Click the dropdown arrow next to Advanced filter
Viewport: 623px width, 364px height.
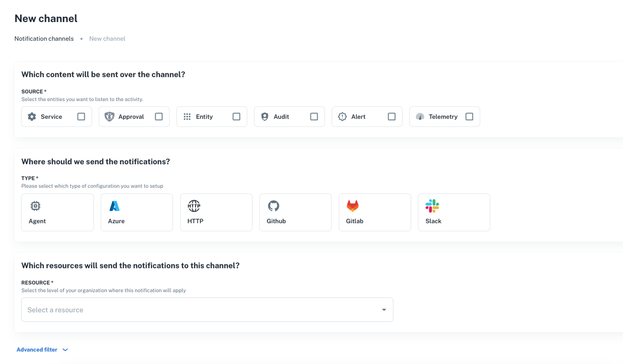[x=65, y=350]
